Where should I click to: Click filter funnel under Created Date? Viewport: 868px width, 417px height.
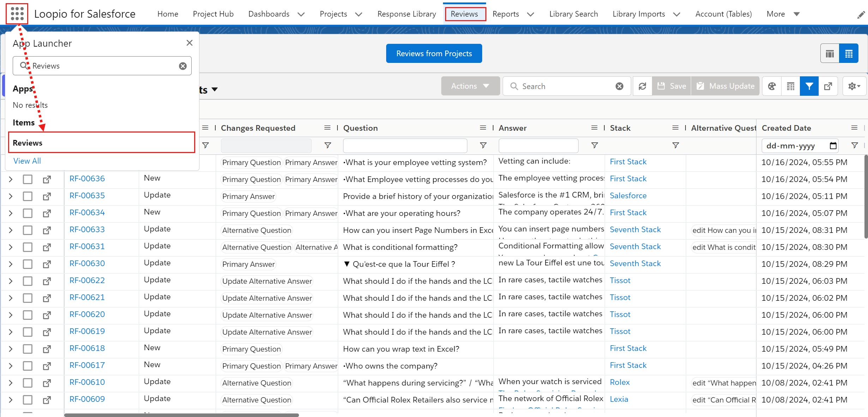pos(855,145)
